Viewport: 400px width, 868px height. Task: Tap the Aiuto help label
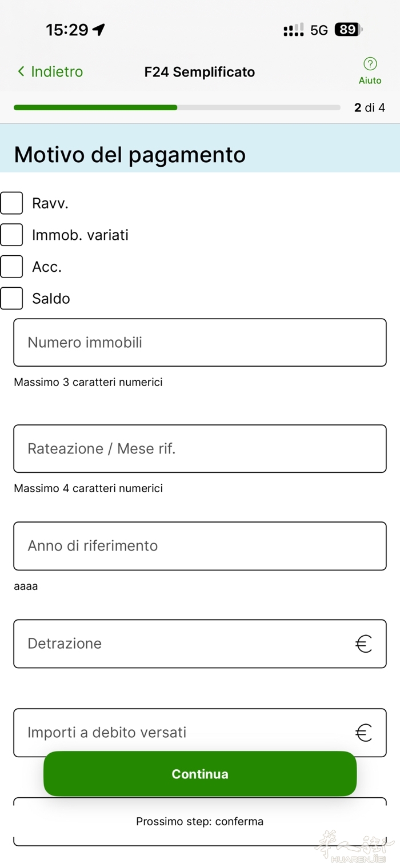tap(370, 81)
